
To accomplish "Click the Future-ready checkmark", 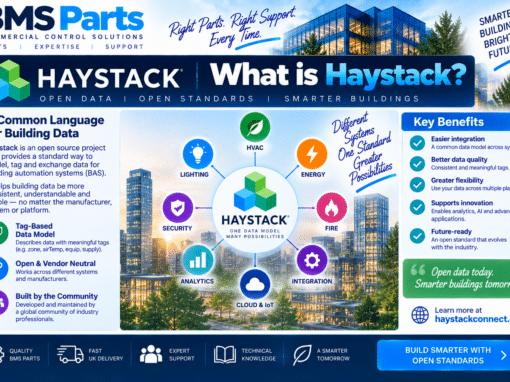I will (417, 236).
